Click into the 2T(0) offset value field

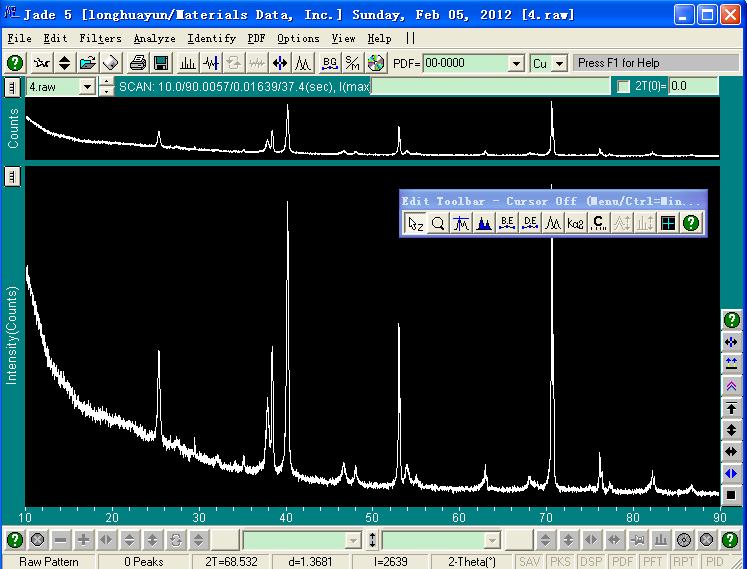[692, 87]
